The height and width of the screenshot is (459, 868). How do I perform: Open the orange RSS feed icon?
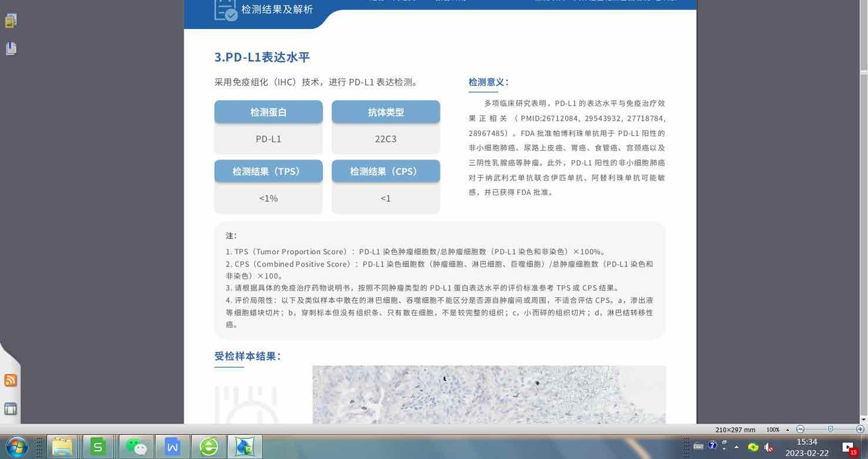(x=11, y=380)
